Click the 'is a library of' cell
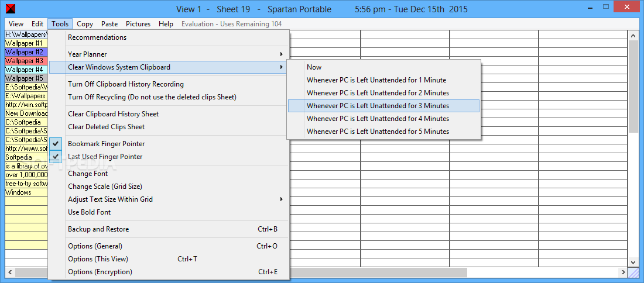The height and width of the screenshot is (283, 644). [26, 166]
